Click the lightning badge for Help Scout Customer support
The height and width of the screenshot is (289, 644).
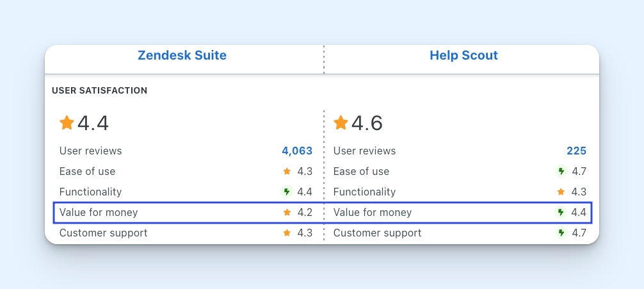(x=561, y=233)
